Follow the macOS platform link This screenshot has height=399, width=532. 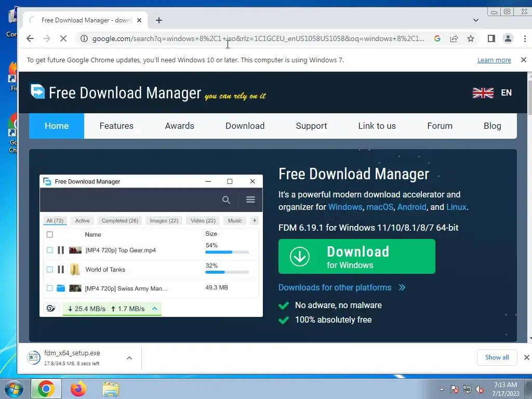pos(380,207)
